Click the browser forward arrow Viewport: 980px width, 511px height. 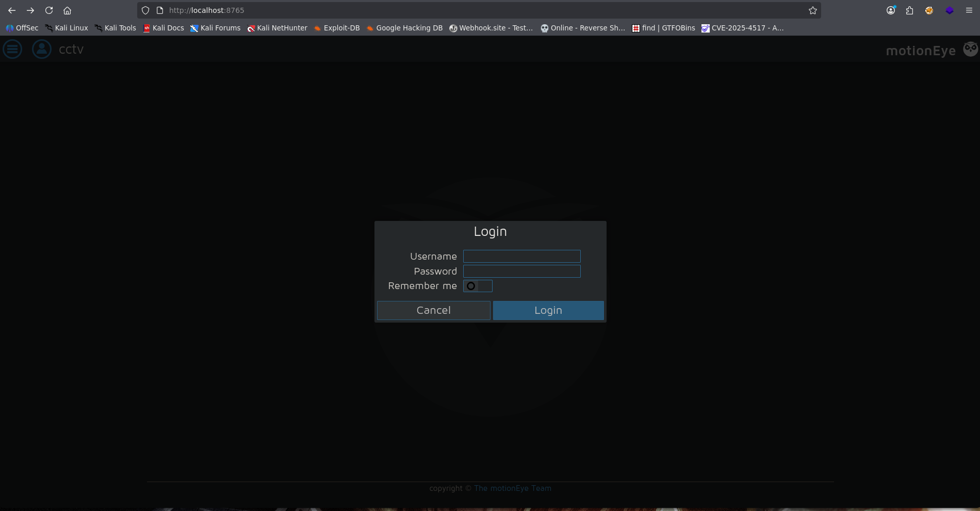tap(30, 10)
